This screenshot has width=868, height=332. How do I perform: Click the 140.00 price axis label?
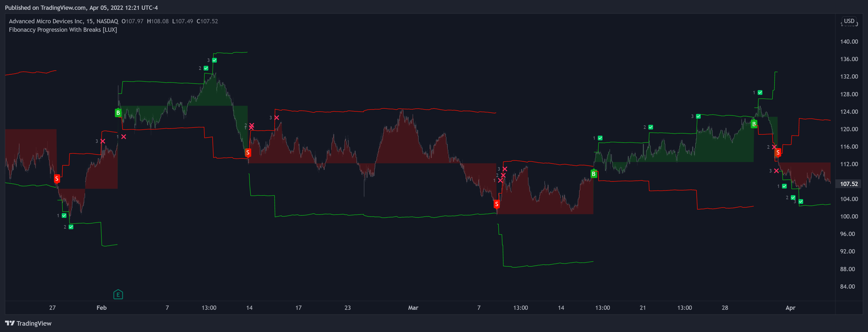pos(849,42)
